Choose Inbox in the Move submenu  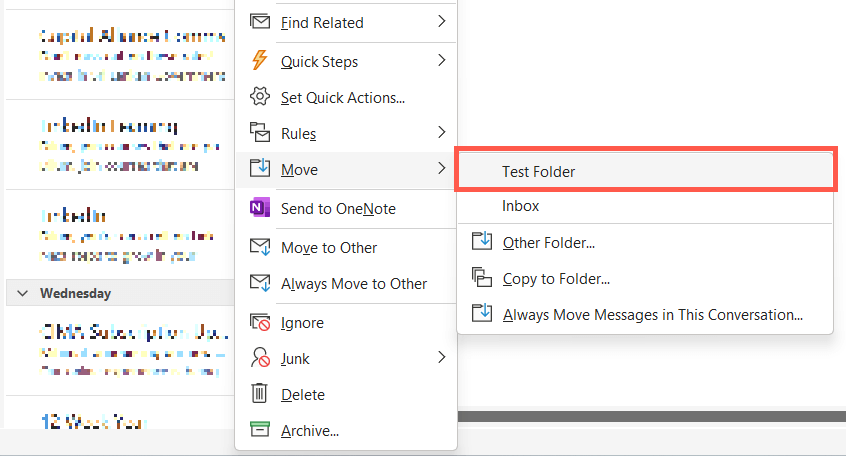click(x=521, y=206)
